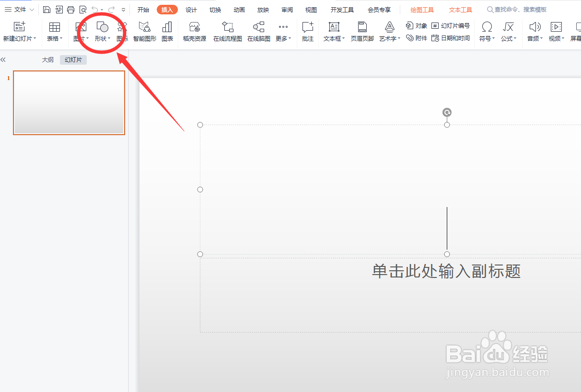Viewport: 581px width, 392px height.
Task: Add a comment with 批注 icon
Action: coord(308,32)
